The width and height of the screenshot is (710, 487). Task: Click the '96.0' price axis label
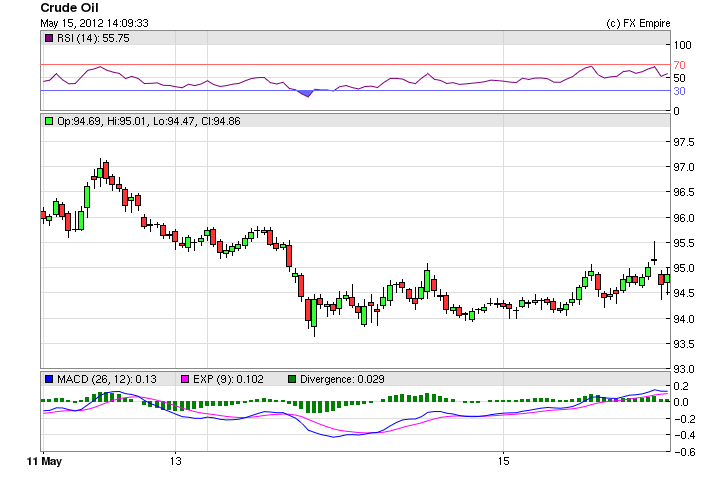pyautogui.click(x=684, y=218)
